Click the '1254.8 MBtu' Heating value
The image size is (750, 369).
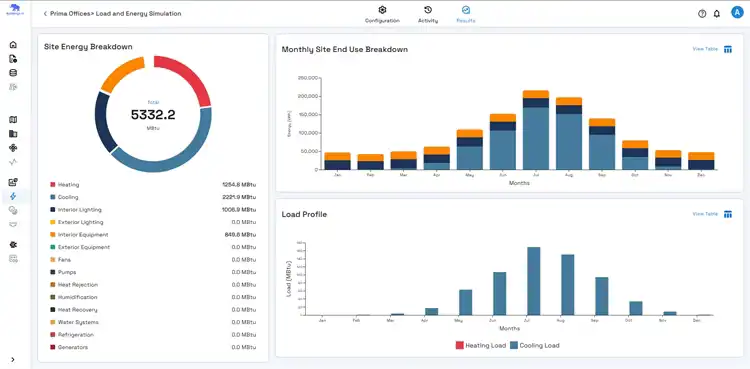[239, 185]
